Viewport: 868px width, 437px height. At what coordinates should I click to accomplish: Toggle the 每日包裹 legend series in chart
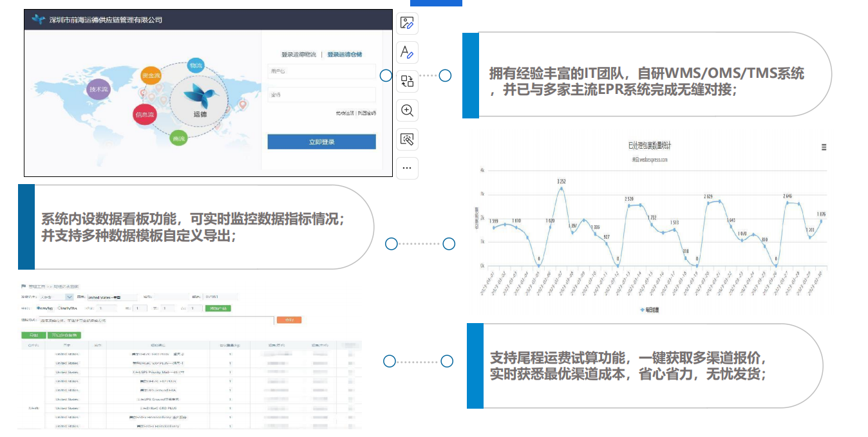pyautogui.click(x=649, y=310)
